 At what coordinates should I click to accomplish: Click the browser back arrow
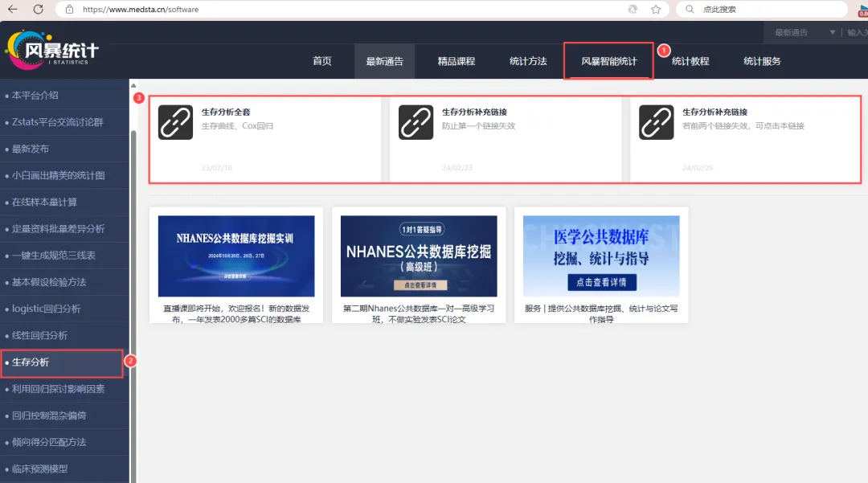[12, 9]
